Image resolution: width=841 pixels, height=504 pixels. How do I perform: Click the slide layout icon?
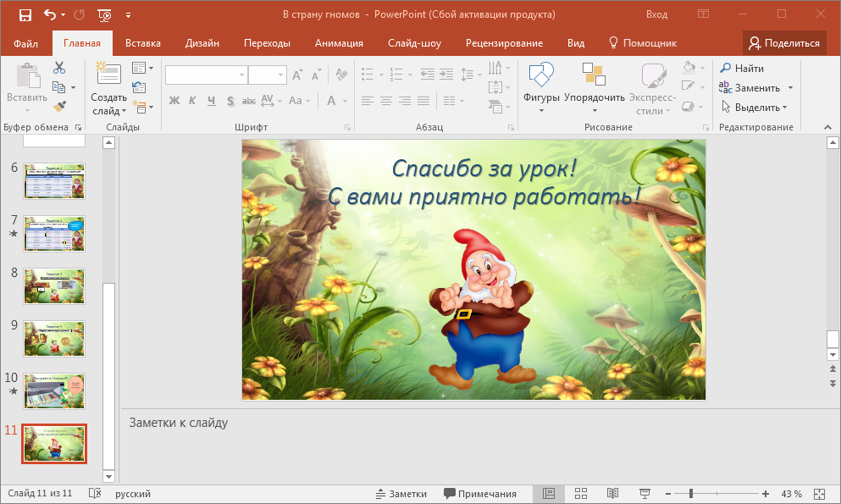click(x=139, y=68)
